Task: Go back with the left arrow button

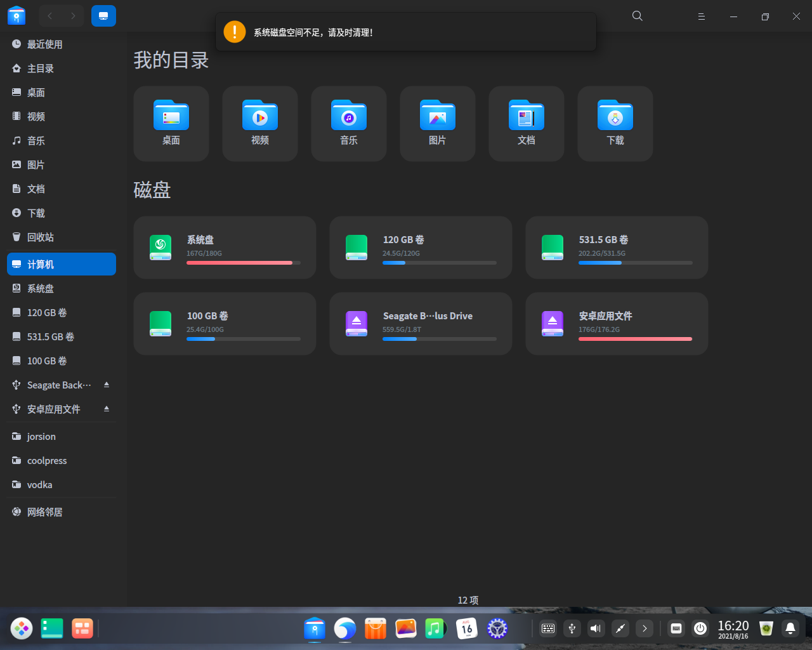Action: pos(50,16)
